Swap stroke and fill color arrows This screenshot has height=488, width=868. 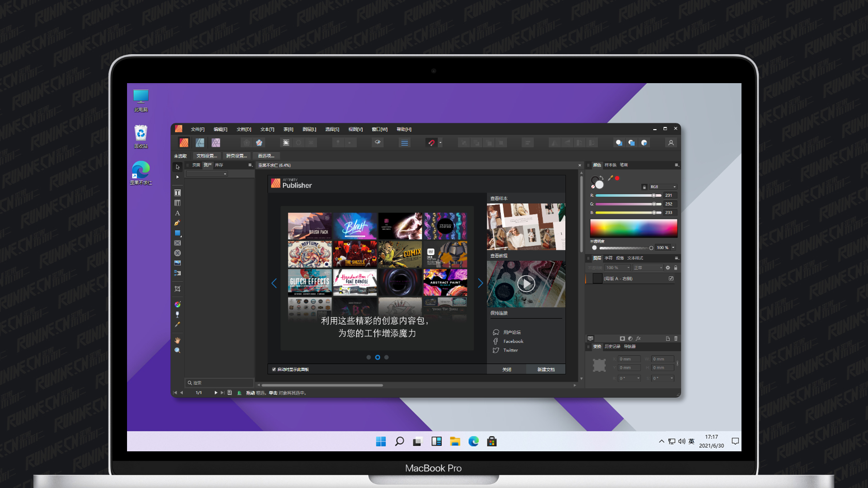click(602, 178)
